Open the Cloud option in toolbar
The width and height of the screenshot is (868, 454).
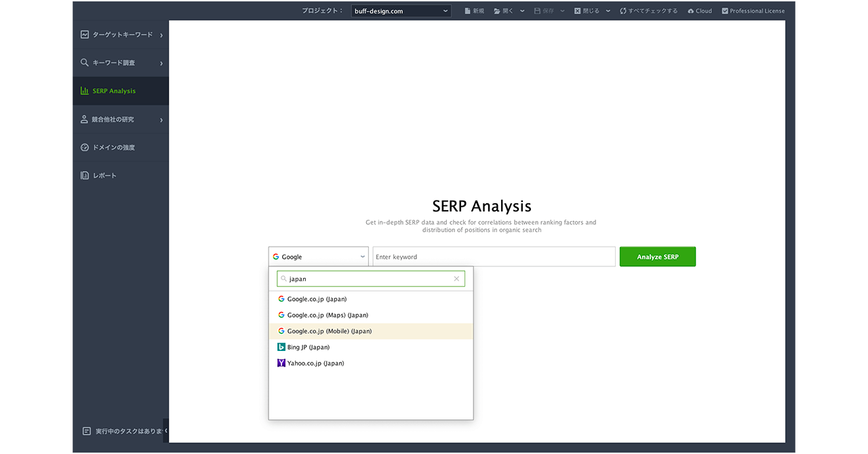click(700, 11)
